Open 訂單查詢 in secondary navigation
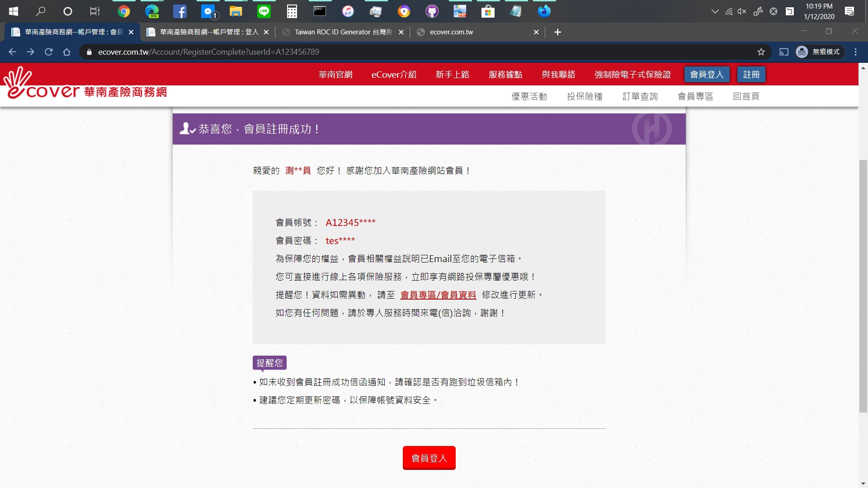 click(640, 96)
